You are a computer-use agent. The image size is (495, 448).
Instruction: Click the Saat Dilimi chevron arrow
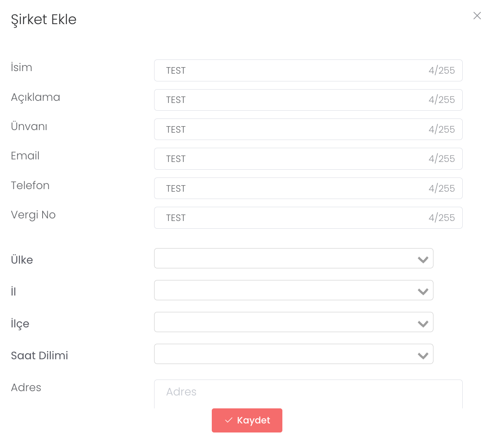[x=423, y=355]
